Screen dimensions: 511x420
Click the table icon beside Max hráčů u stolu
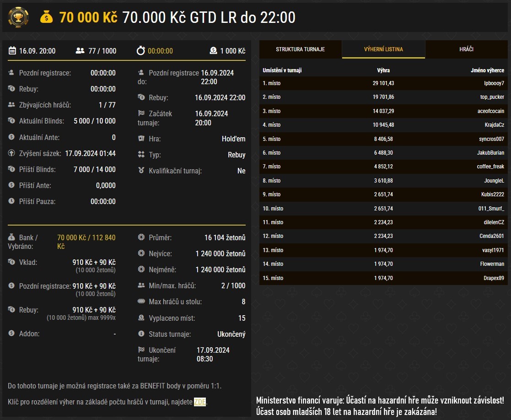[x=141, y=302]
